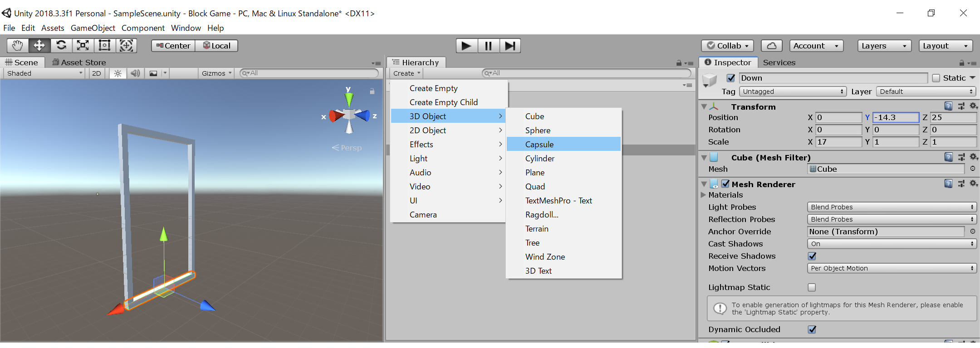
Task: Expand the Materials section
Action: click(704, 195)
